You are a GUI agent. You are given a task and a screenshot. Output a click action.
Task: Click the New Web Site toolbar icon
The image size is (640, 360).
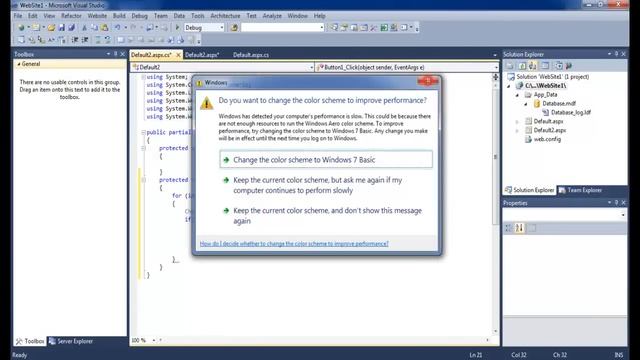coord(21,28)
